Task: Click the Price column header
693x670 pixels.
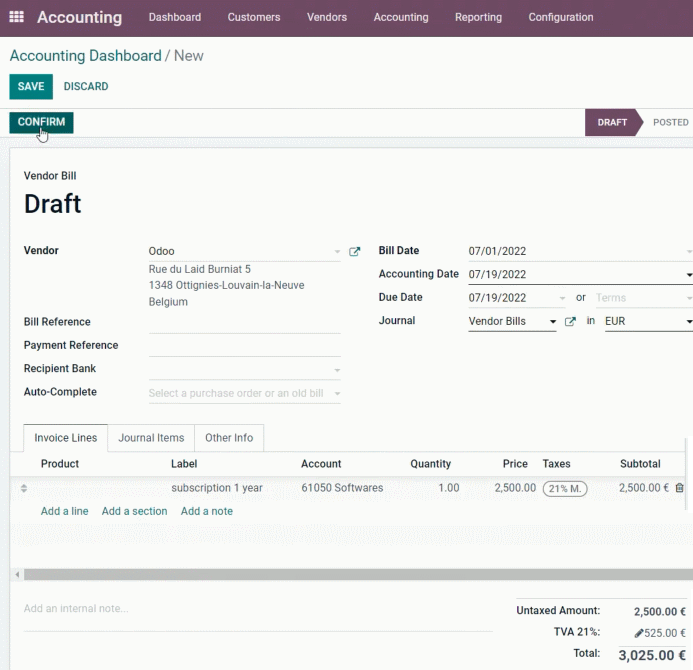Action: click(515, 464)
